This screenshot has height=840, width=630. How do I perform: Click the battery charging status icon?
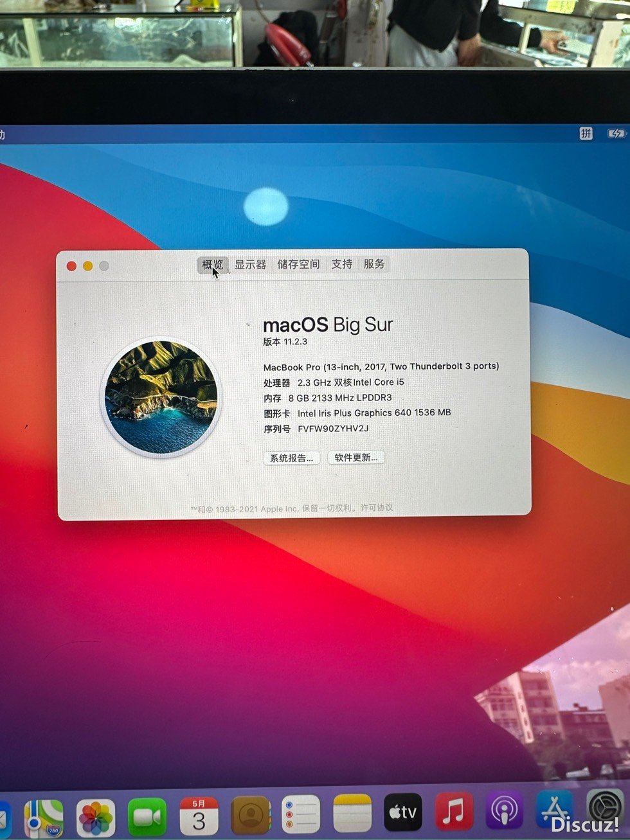616,134
